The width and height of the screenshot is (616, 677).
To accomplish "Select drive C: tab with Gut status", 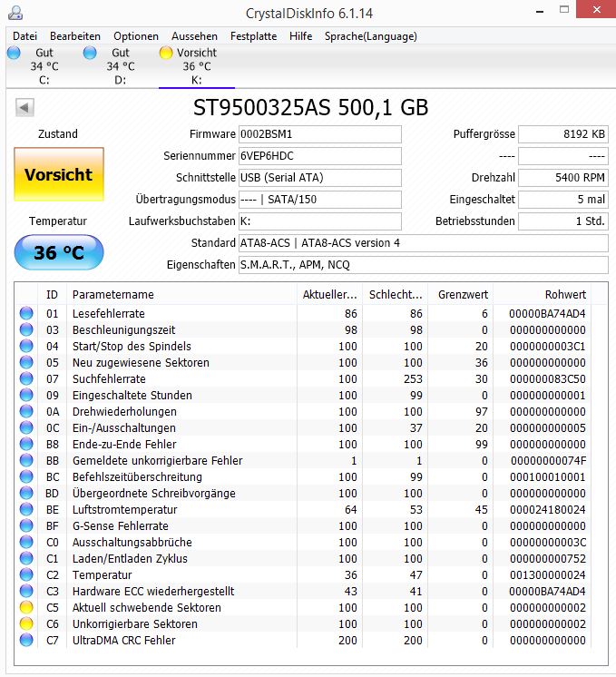I will (x=44, y=66).
